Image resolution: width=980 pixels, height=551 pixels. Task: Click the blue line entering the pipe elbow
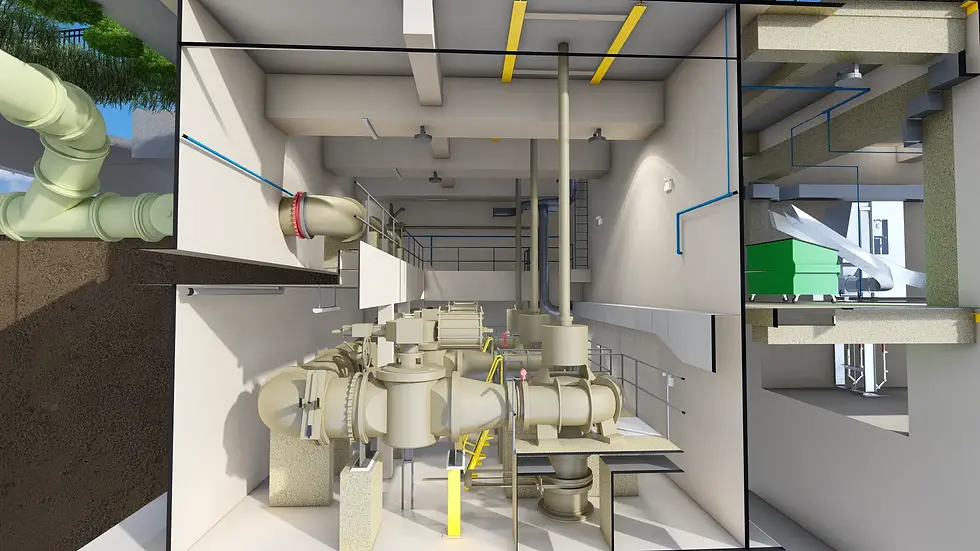tap(236, 165)
